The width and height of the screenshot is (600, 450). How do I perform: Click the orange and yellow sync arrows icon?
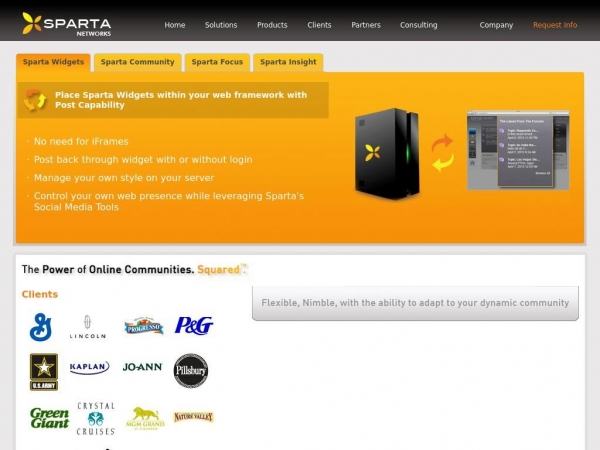[442, 152]
